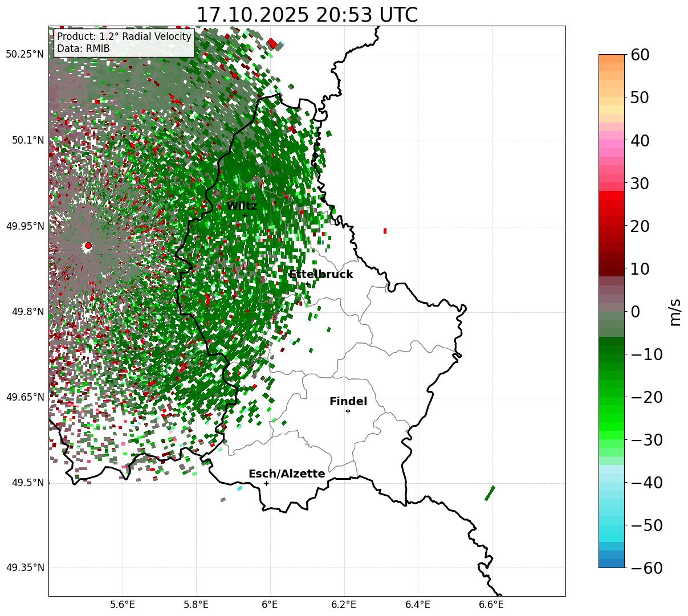Click the pink colorbar segment near 40
688x616 pixels.
(x=612, y=144)
